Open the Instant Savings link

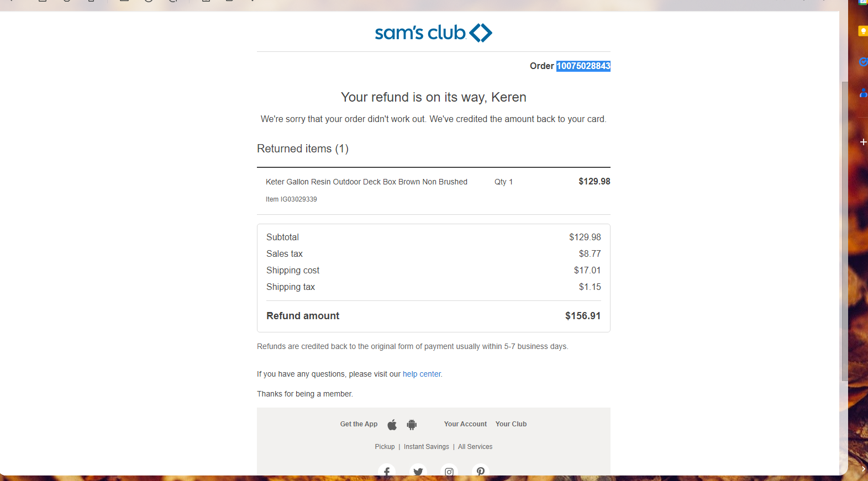coord(427,447)
